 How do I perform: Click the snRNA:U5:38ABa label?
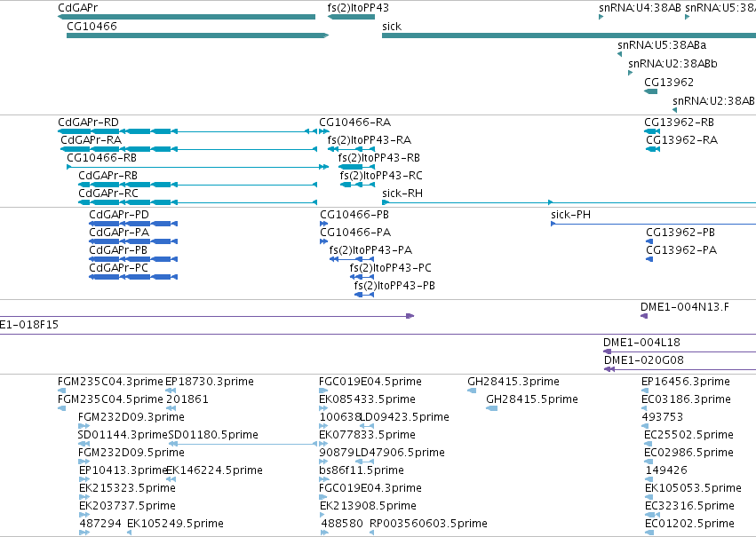click(662, 44)
